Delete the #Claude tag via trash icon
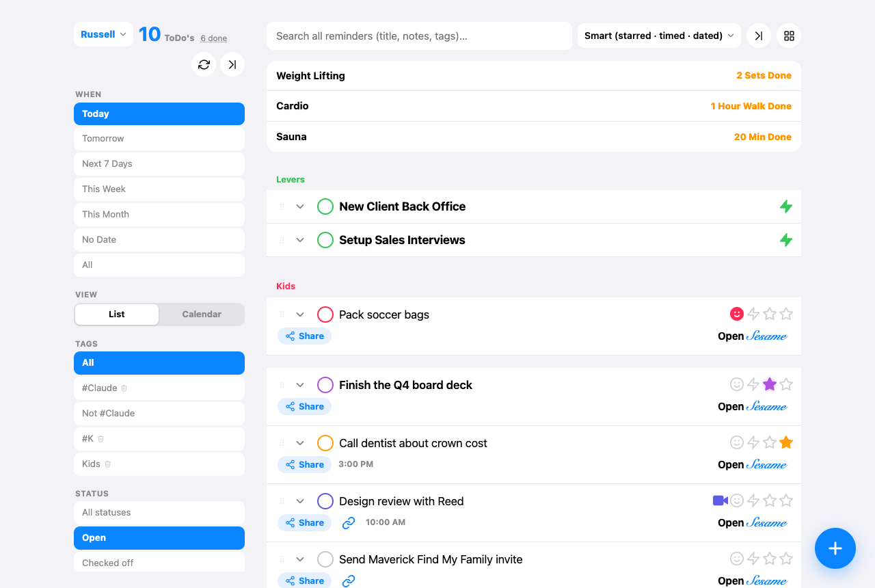The width and height of the screenshot is (875, 588). pos(124,388)
